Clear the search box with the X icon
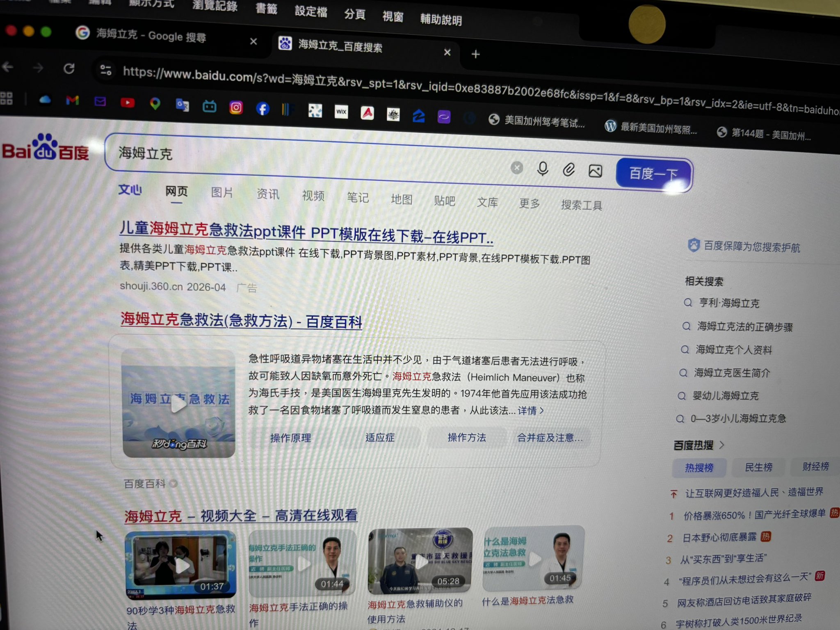This screenshot has width=840, height=630. [517, 167]
